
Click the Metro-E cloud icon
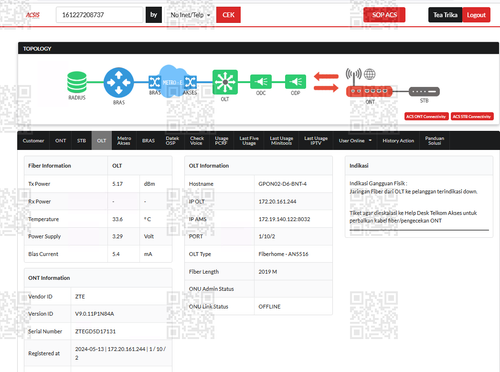coord(172,81)
